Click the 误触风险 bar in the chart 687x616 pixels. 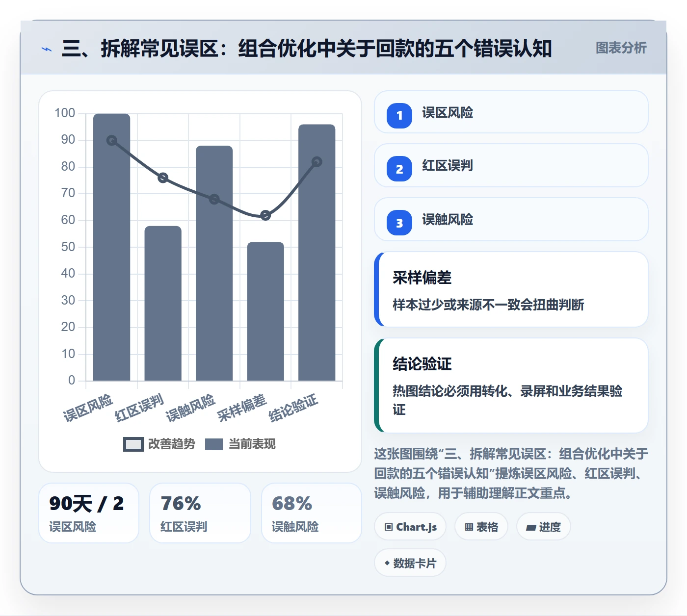tap(214, 263)
